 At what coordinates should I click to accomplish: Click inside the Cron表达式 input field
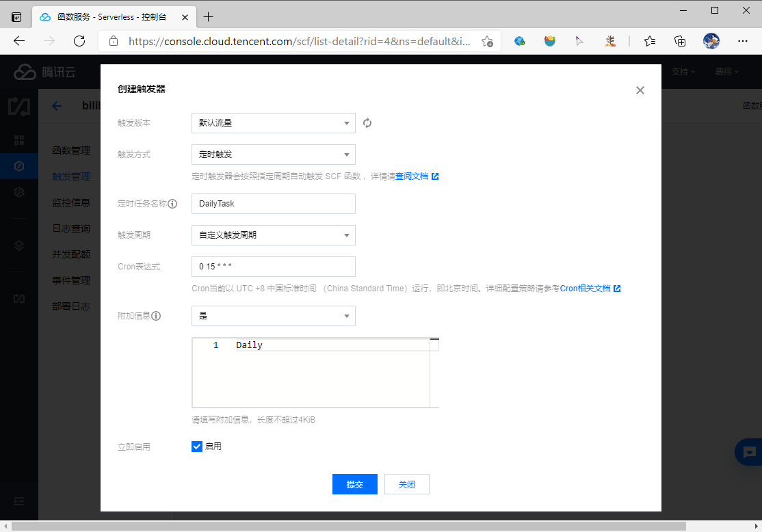tap(273, 267)
